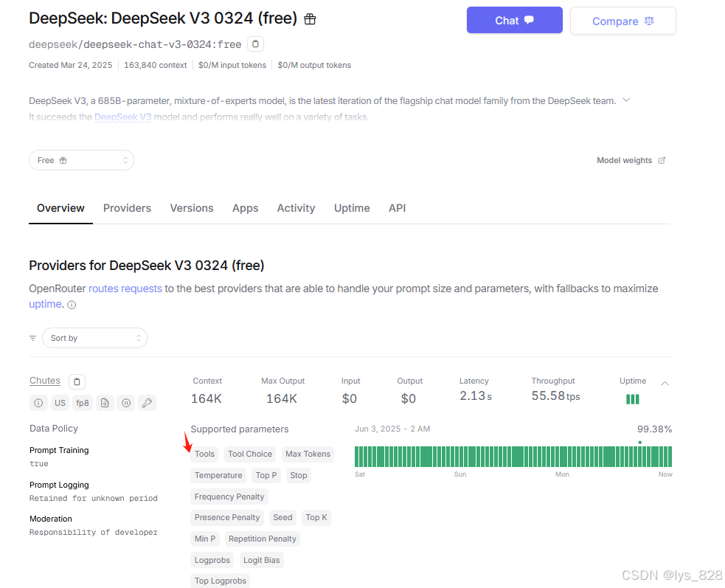
Task: Switch to the Overview tab
Action: coord(60,208)
